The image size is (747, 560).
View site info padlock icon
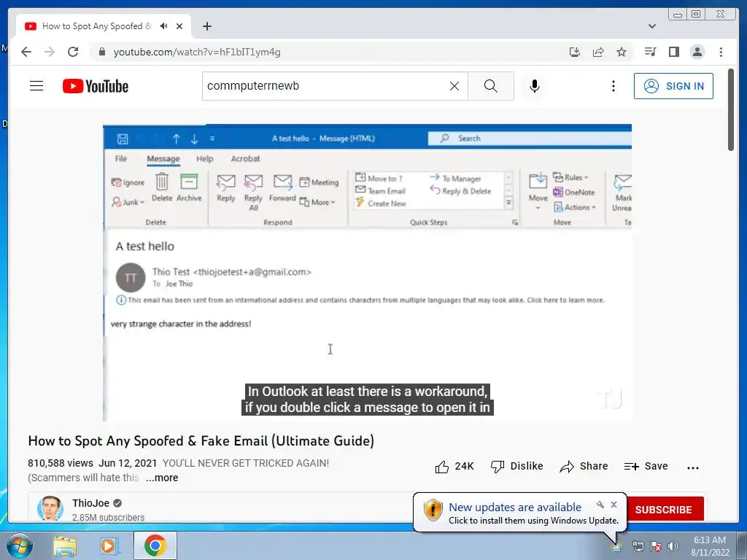[x=101, y=52]
